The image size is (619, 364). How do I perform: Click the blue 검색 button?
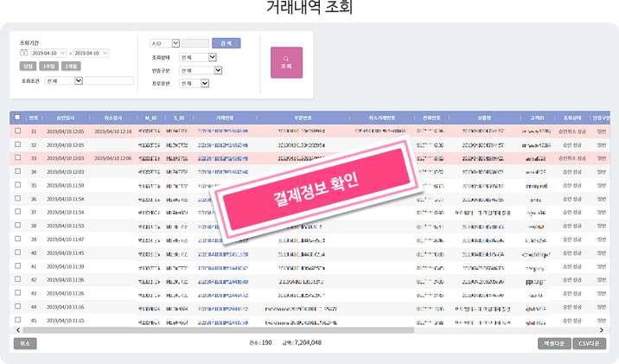pyautogui.click(x=227, y=43)
